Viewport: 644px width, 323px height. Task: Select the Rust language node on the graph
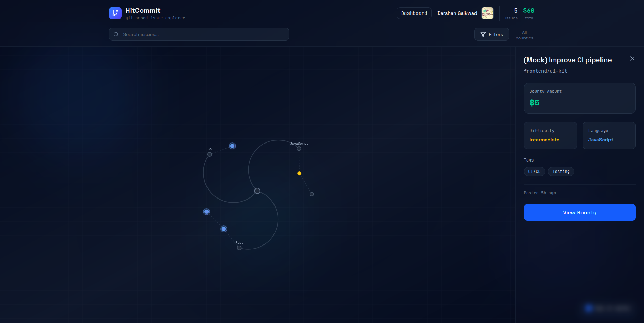point(239,248)
